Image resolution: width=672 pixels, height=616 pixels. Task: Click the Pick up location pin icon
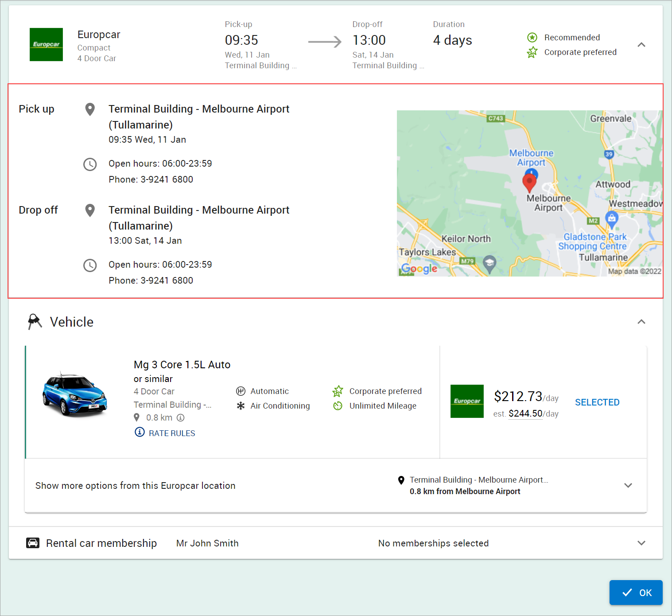(90, 109)
